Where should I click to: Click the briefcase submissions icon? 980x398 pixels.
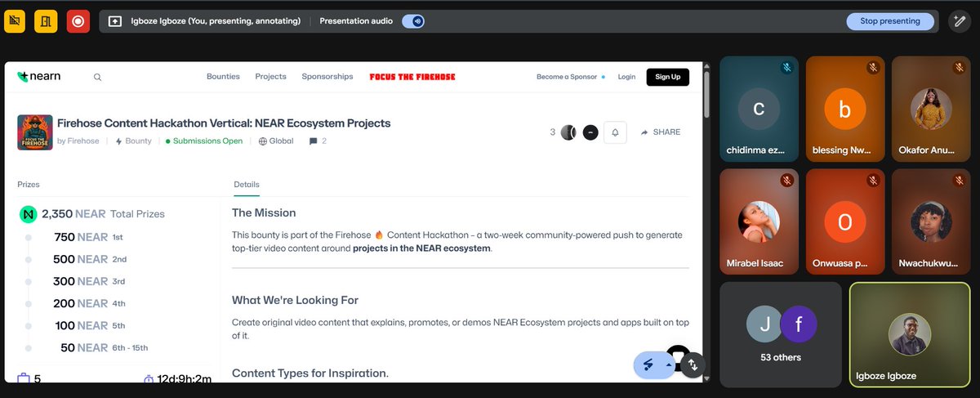(x=24, y=378)
